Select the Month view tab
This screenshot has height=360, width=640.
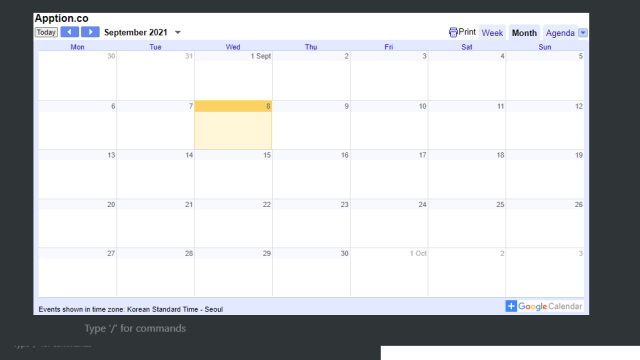(524, 33)
